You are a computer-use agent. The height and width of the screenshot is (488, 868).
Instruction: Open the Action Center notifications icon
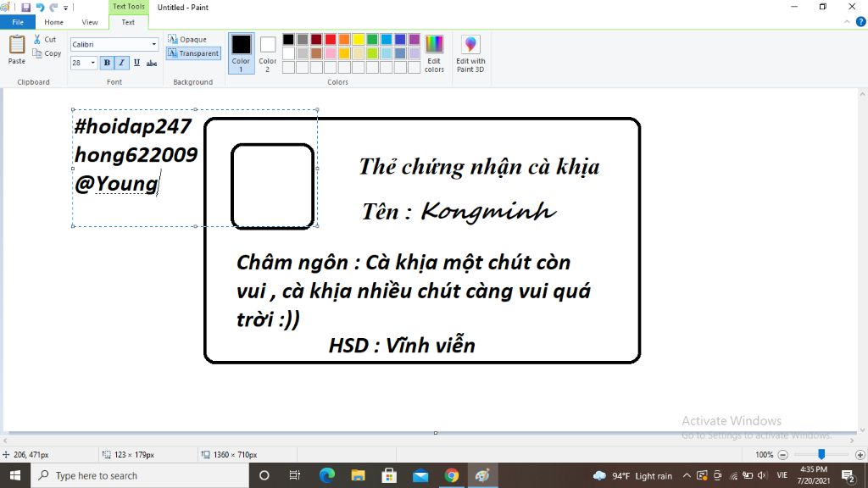pyautogui.click(x=849, y=475)
